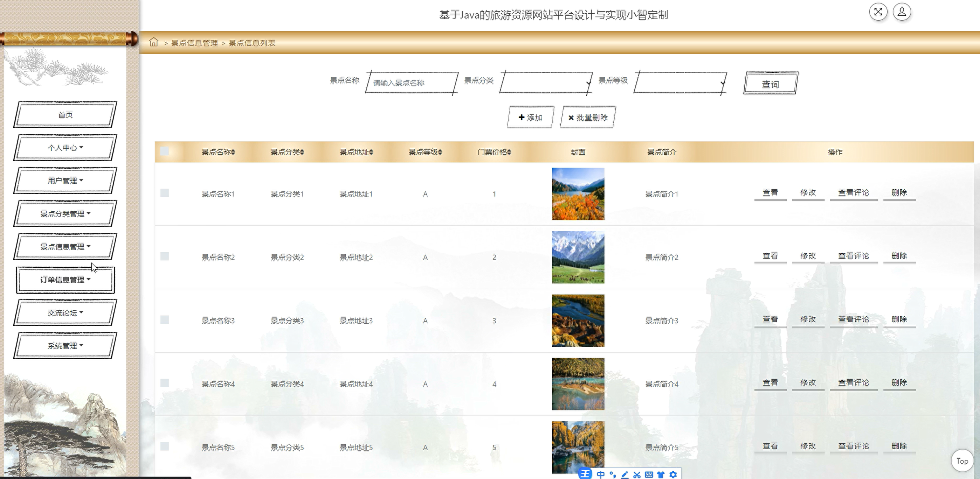The height and width of the screenshot is (479, 980).
Task: Click 查看评论 for 景点名称5
Action: (854, 446)
